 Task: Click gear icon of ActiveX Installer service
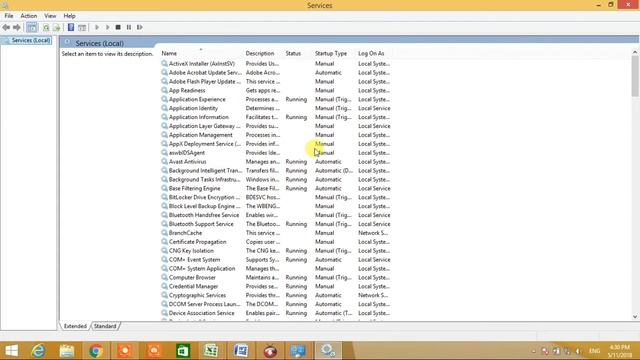(x=164, y=64)
